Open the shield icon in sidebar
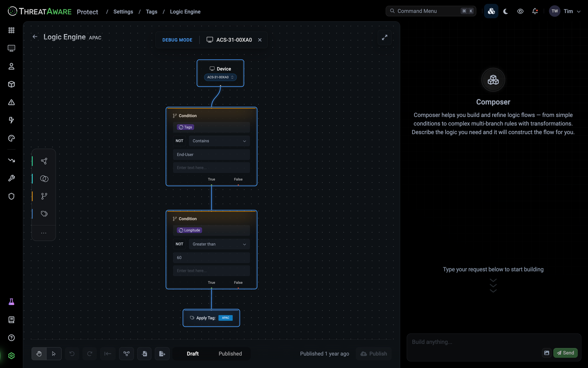 11,196
